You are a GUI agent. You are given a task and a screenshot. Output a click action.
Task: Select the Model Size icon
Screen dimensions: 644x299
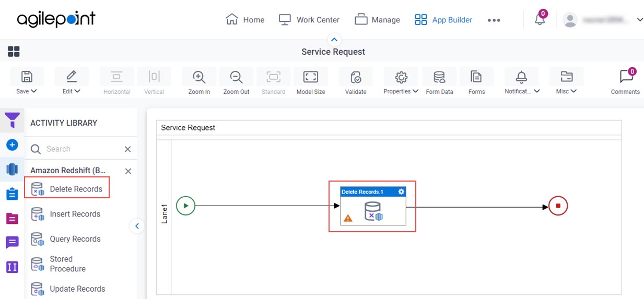pos(311,77)
